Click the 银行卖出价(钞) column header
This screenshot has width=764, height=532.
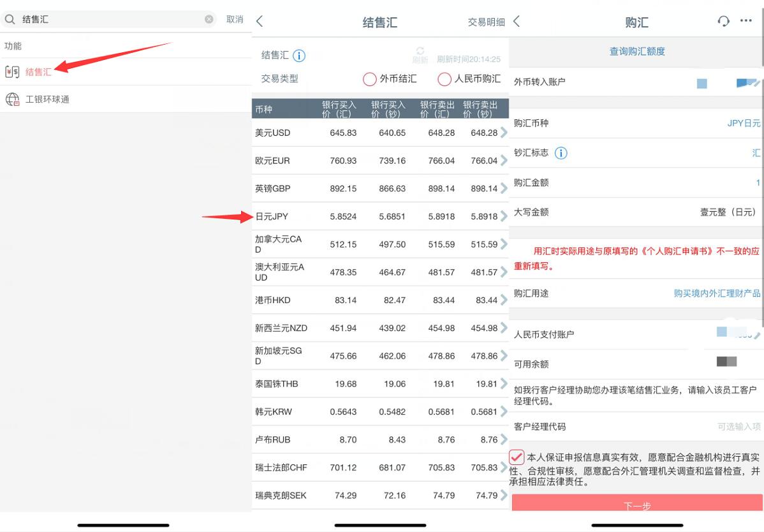[x=480, y=109]
